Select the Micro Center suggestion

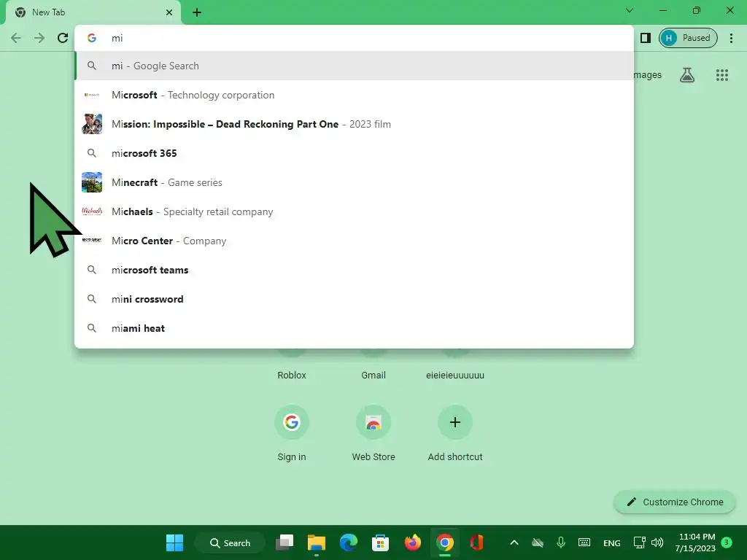point(354,241)
